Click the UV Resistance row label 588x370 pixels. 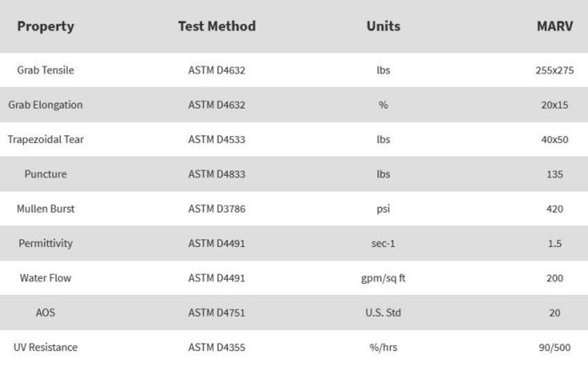pyautogui.click(x=45, y=347)
